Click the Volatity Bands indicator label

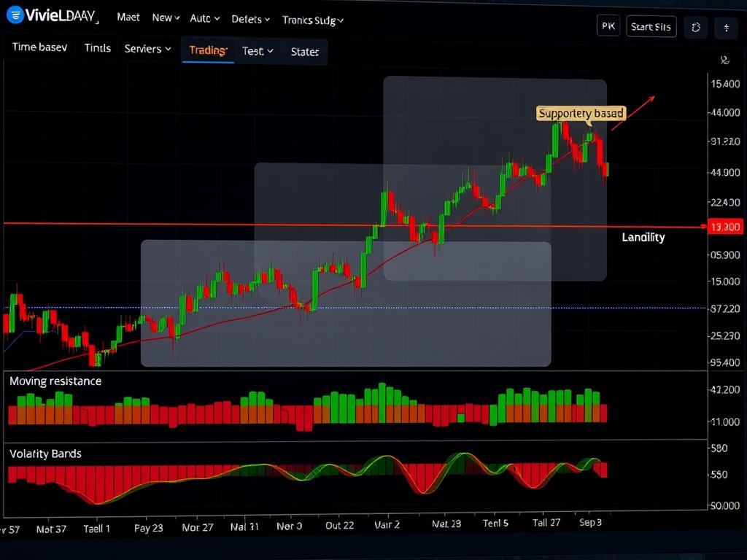point(46,454)
